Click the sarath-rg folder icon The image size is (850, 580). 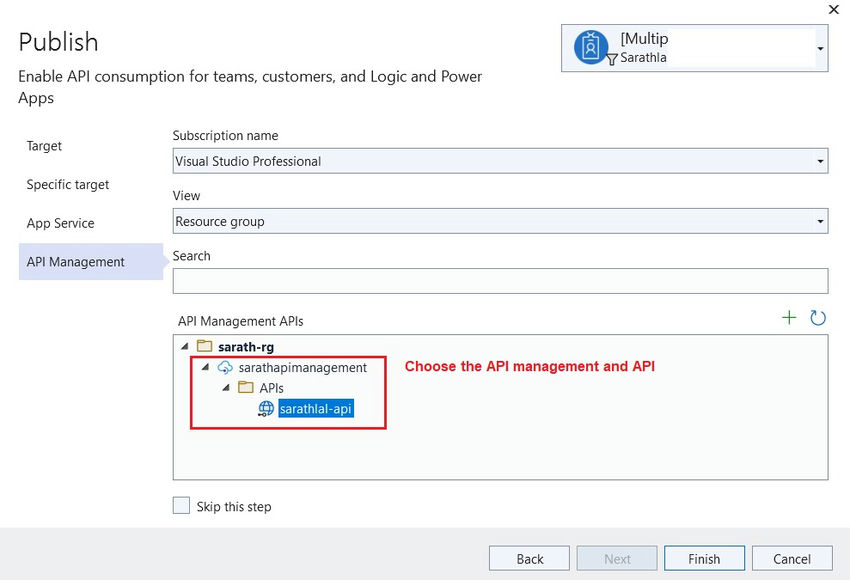click(203, 345)
